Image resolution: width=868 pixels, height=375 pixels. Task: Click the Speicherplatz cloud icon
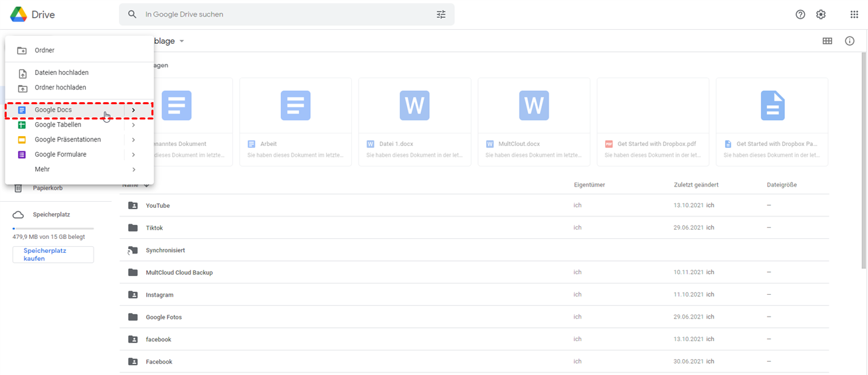pos(18,215)
